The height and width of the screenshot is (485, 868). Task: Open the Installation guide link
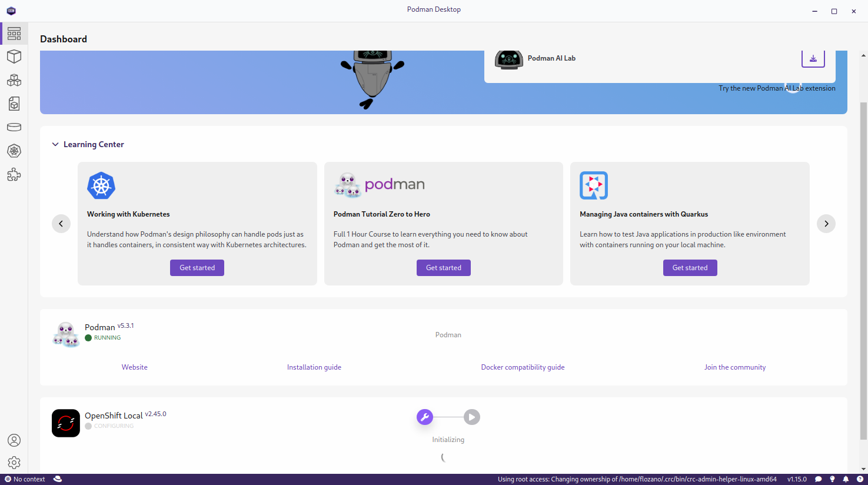(314, 367)
